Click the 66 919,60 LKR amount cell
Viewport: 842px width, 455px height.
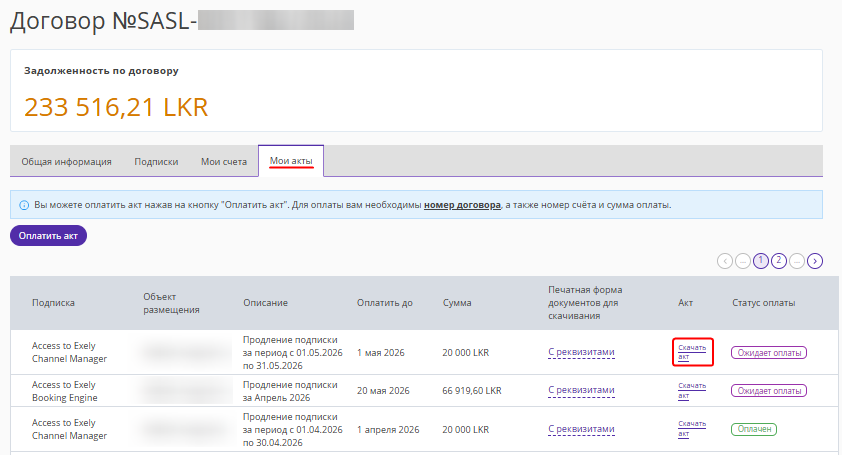click(x=472, y=391)
